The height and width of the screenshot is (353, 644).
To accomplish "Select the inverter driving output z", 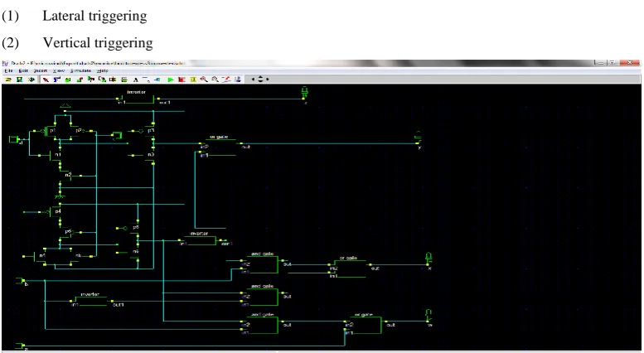I will (137, 98).
